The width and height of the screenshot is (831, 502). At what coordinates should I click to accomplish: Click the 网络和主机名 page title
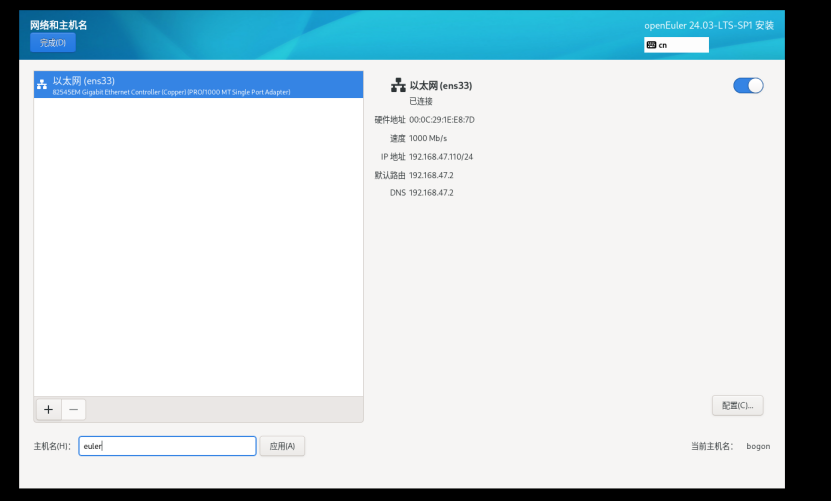tap(58, 25)
